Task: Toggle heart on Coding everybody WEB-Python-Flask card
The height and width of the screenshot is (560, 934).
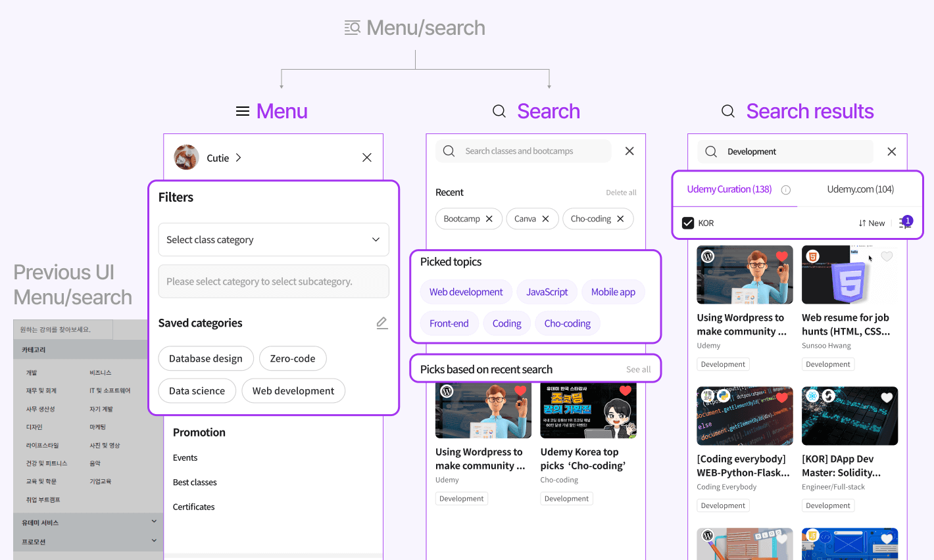Action: click(x=781, y=397)
